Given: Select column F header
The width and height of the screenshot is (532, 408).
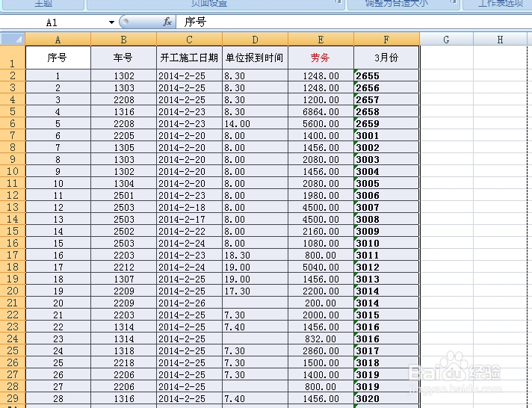Looking at the screenshot, I should point(386,40).
